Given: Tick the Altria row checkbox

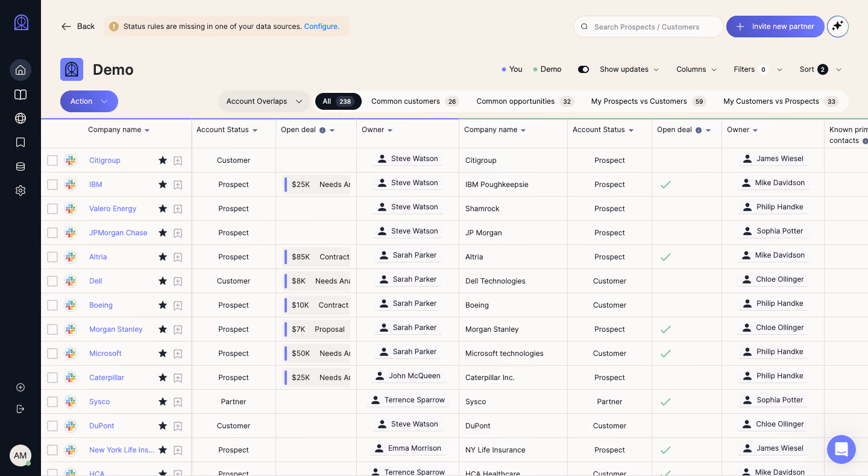Looking at the screenshot, I should pos(52,257).
